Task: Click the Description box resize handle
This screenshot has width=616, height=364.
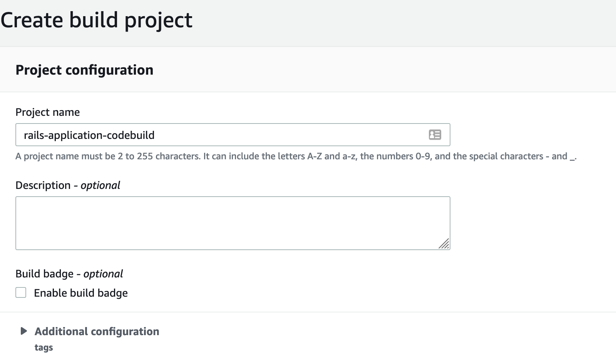Action: pyautogui.click(x=444, y=244)
